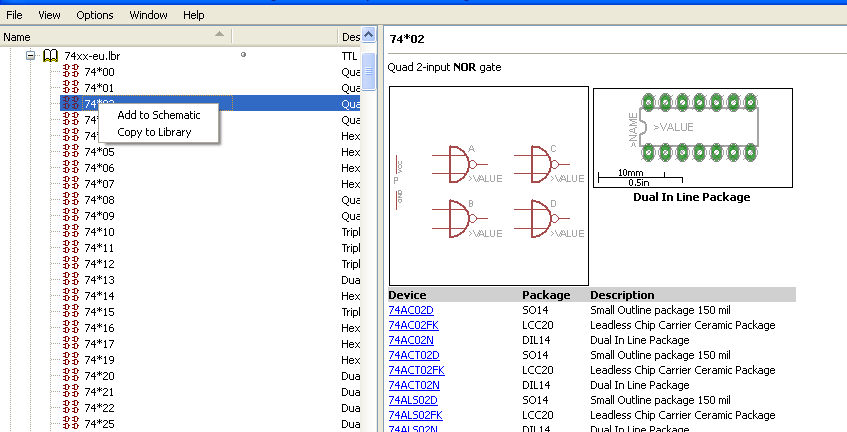Click the device icon of 74*12
Image resolution: width=847 pixels, height=432 pixels.
(x=71, y=264)
